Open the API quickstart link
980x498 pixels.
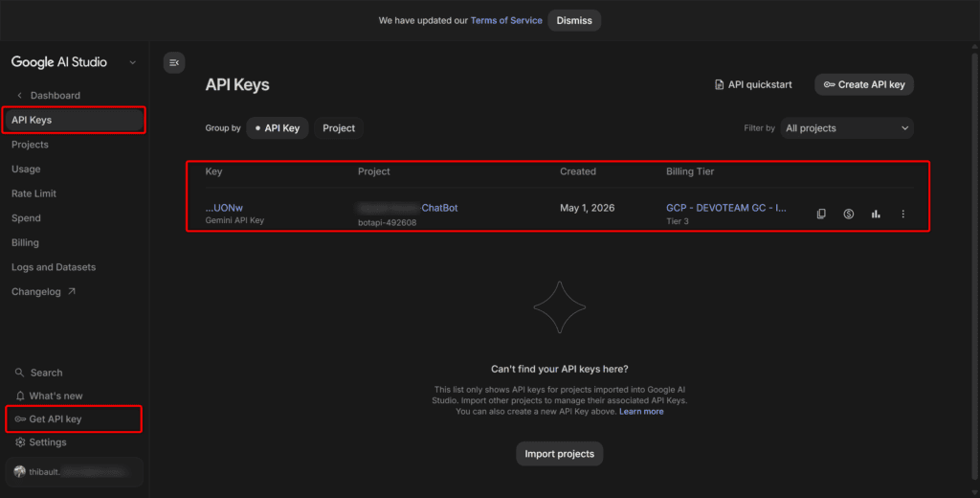pyautogui.click(x=753, y=84)
